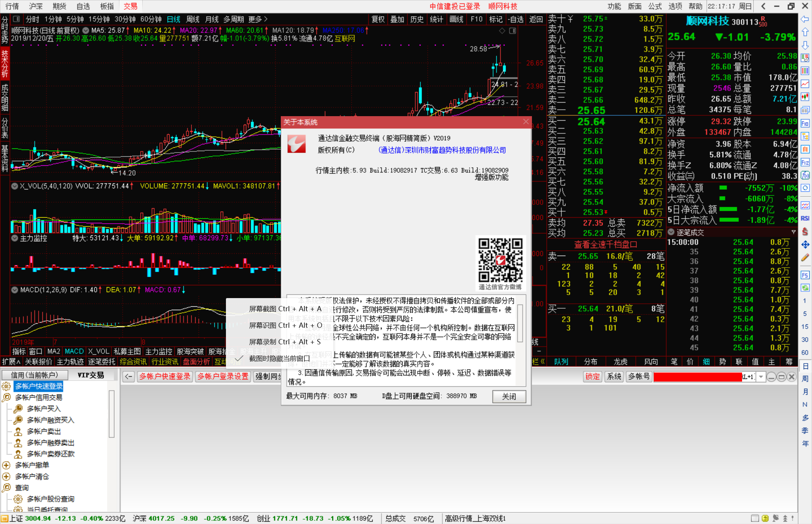Open the 深圳市财富趋势科技股份有限公司 link
The image size is (812, 524).
pos(442,150)
